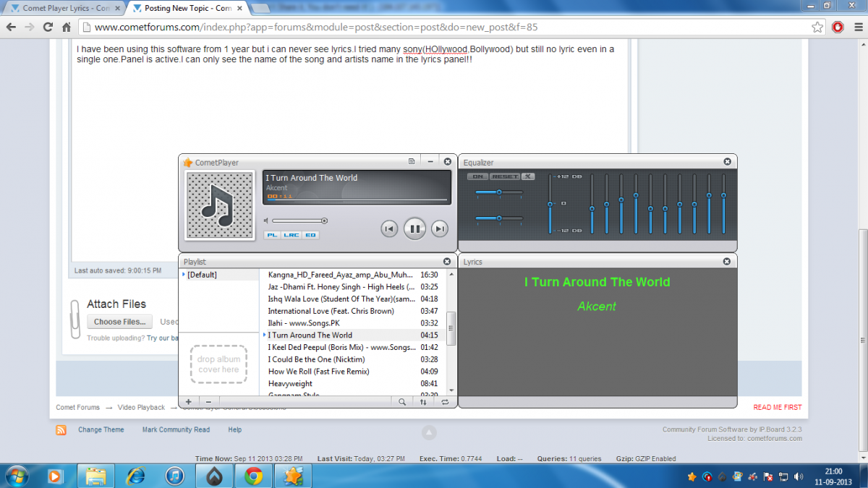
Task: Toggle the EQ equalizer panel button
Action: [x=310, y=235]
